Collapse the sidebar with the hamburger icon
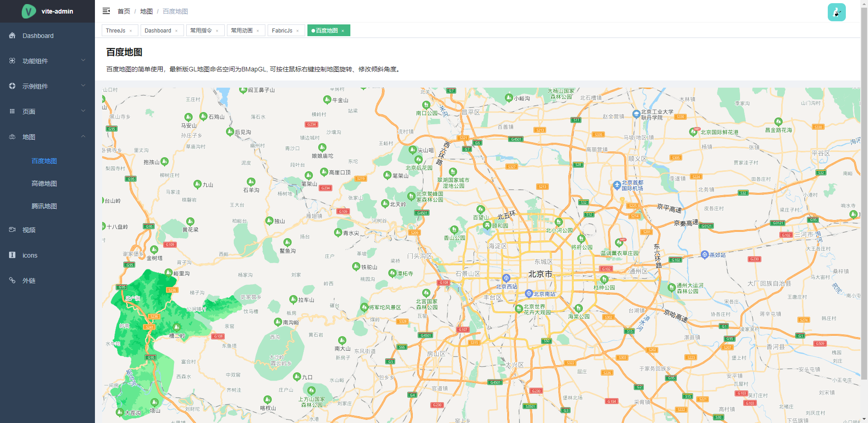 tap(106, 11)
